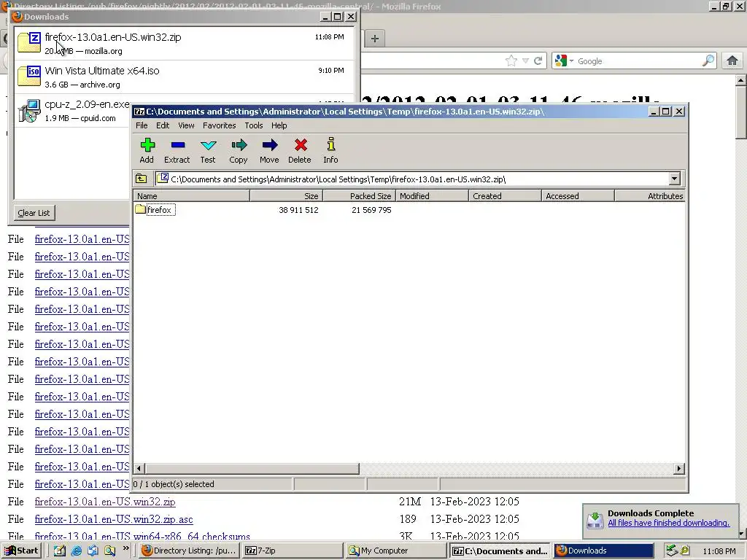Open the File menu in 7-Zip
Image resolution: width=747 pixels, height=560 pixels.
(x=142, y=125)
